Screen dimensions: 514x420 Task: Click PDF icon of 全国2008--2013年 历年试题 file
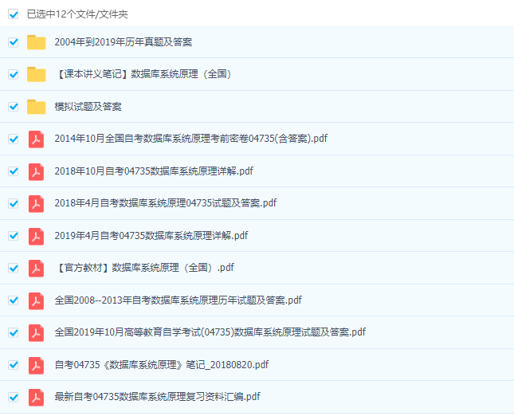point(36,300)
